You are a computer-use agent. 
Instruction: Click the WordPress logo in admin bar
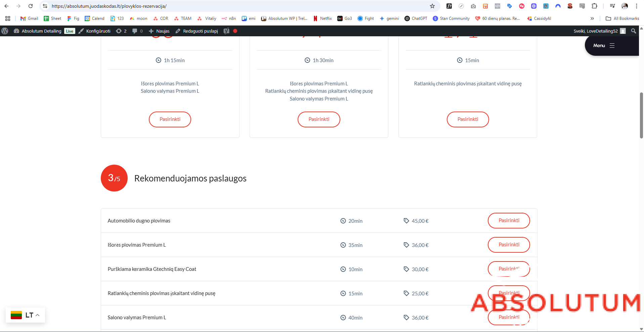coord(5,31)
